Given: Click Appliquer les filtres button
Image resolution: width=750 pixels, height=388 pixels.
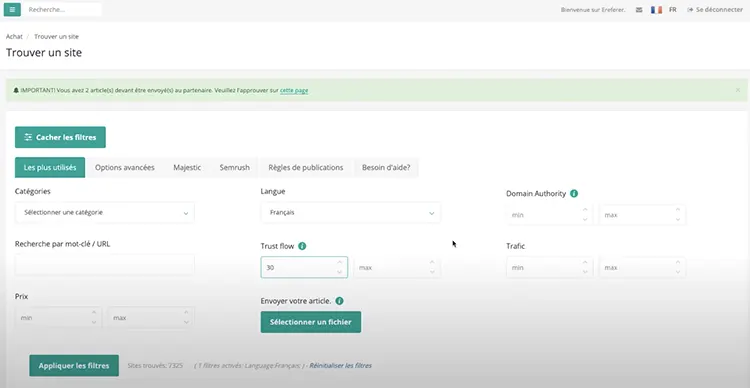Looking at the screenshot, I should pyautogui.click(x=74, y=366).
